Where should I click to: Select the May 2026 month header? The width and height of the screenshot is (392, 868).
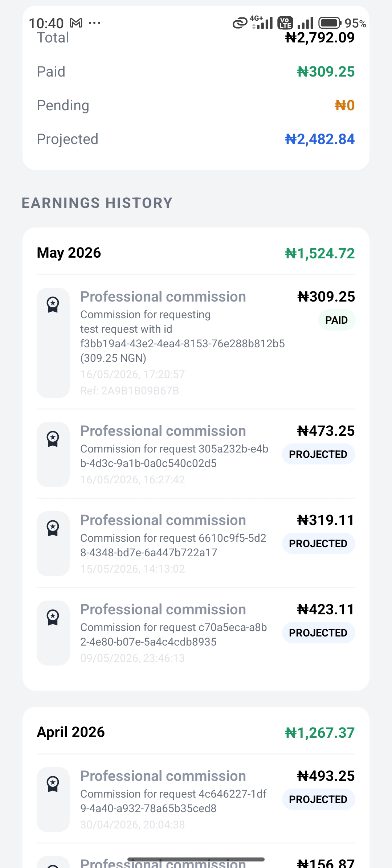click(x=196, y=253)
